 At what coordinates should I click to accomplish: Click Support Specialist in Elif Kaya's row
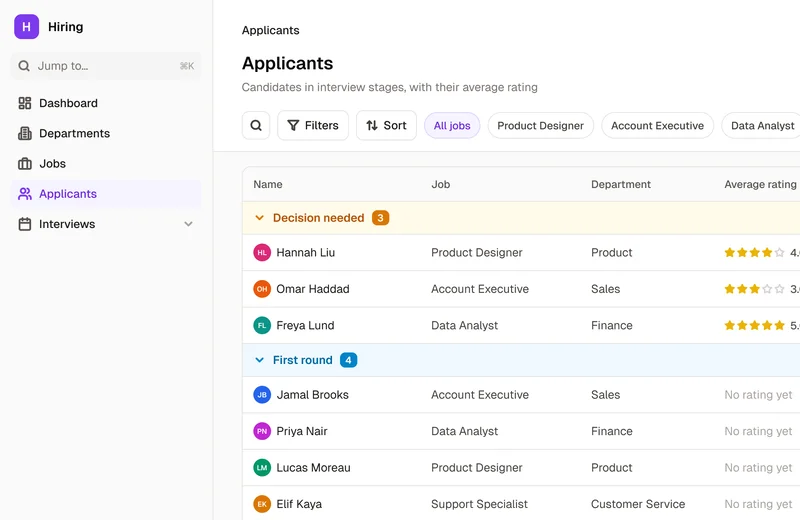[x=479, y=504]
